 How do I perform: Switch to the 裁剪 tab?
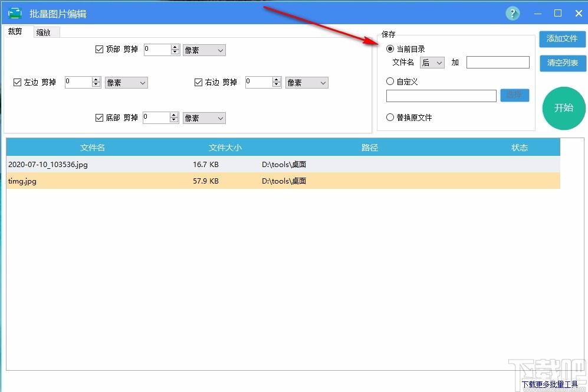click(15, 31)
